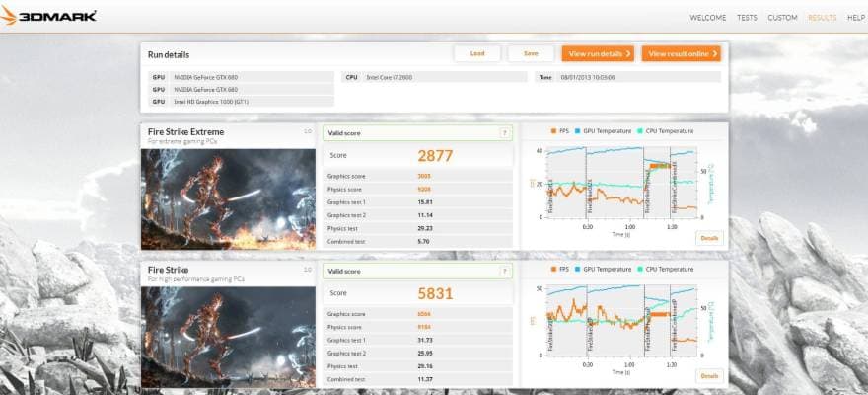This screenshot has height=395, width=868.
Task: Click the Graphics test 1 value '15.81'
Action: 424,202
